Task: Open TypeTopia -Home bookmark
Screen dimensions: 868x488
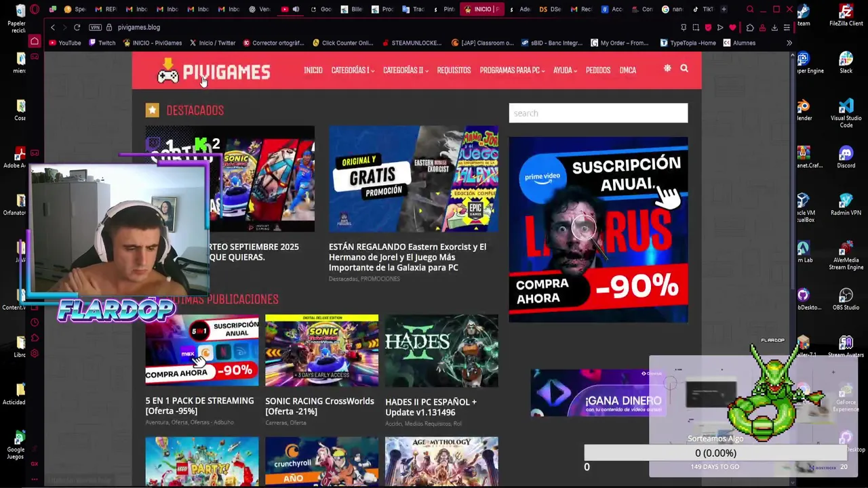Action: point(688,43)
